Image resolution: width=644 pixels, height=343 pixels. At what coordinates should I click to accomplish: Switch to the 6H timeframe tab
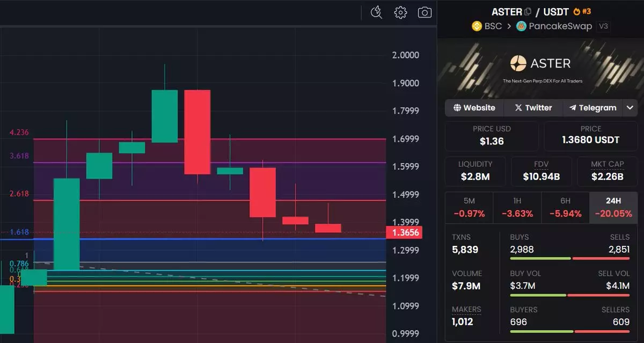pos(565,207)
